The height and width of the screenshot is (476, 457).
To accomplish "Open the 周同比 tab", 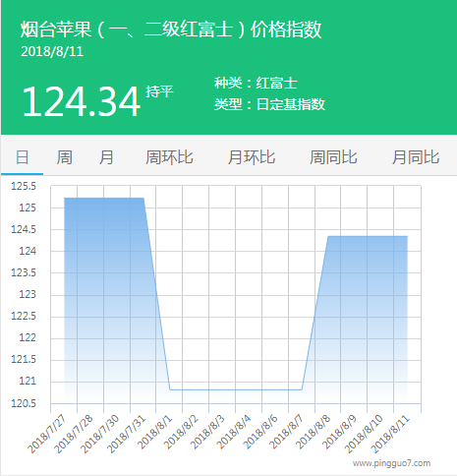I will click(x=333, y=157).
